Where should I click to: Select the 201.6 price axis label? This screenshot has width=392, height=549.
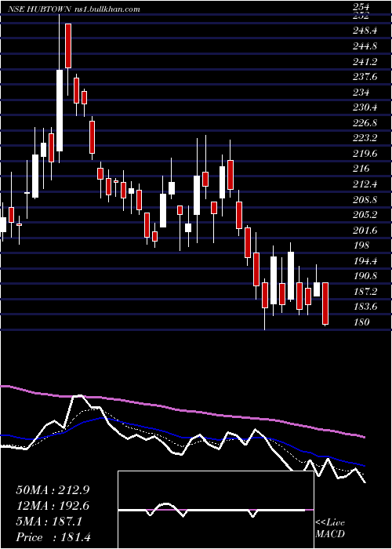coord(365,231)
